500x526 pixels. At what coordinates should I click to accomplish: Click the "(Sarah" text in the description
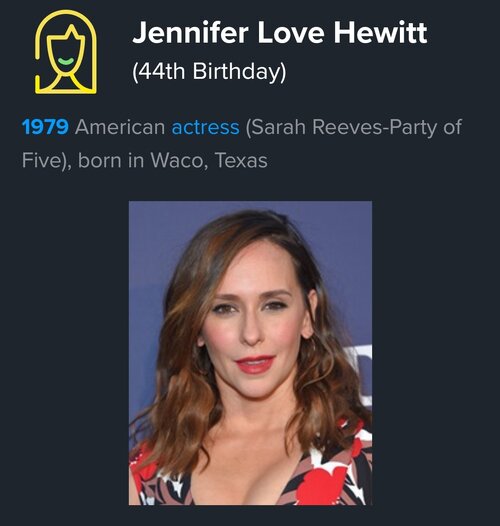coord(276,127)
